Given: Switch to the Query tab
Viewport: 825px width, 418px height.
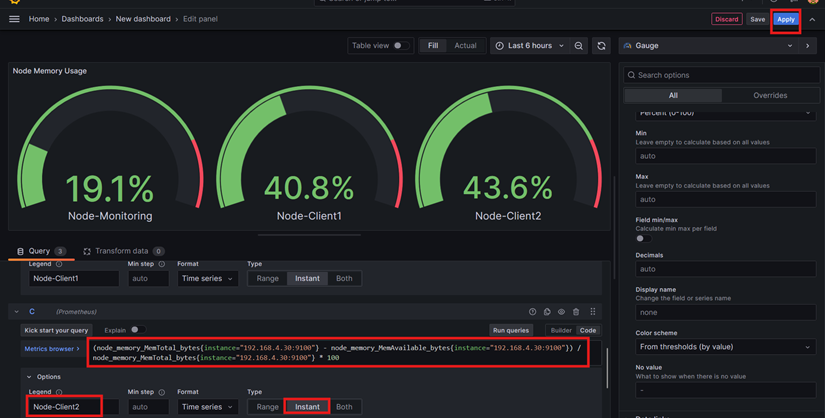Looking at the screenshot, I should tap(41, 251).
